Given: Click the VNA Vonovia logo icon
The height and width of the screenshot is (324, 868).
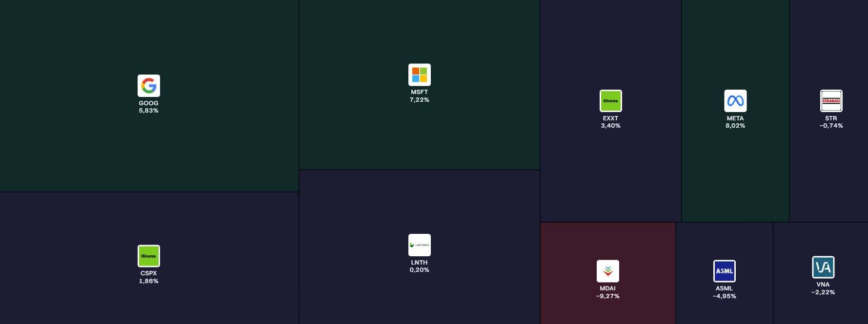Looking at the screenshot, I should (x=823, y=267).
